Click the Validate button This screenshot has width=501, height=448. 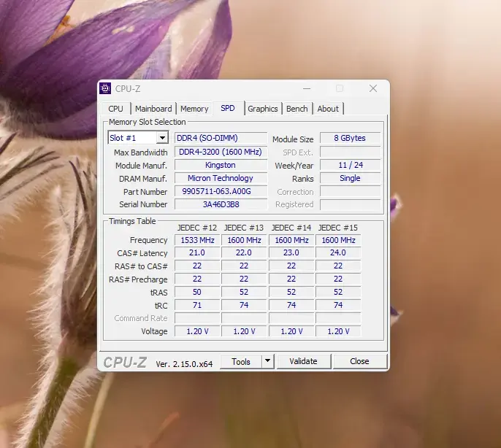point(303,361)
